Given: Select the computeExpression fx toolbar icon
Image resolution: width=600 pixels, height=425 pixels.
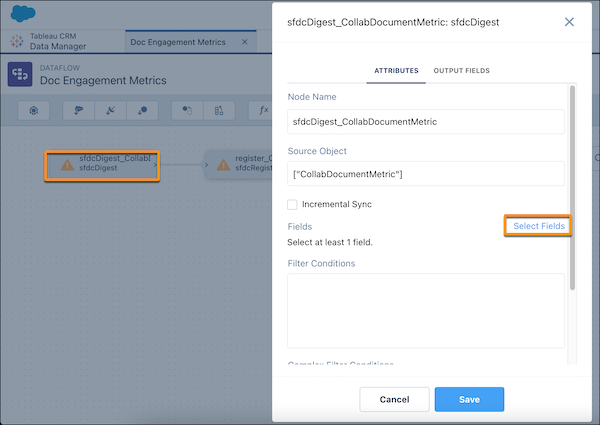Looking at the screenshot, I should click(x=263, y=111).
